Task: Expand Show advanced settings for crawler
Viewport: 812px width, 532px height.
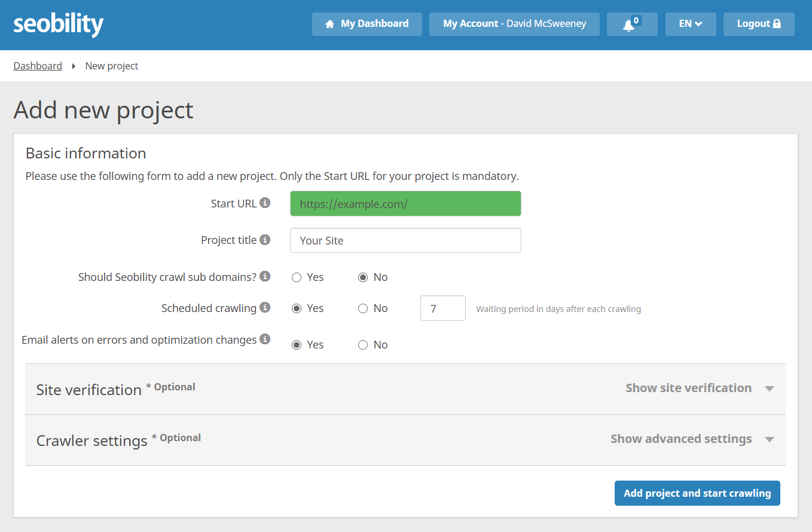Action: point(692,439)
